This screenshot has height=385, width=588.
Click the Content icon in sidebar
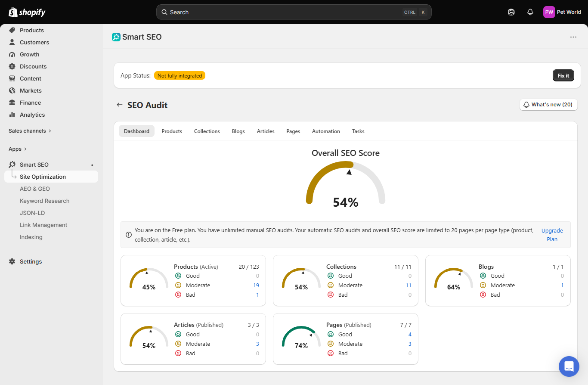click(12, 78)
